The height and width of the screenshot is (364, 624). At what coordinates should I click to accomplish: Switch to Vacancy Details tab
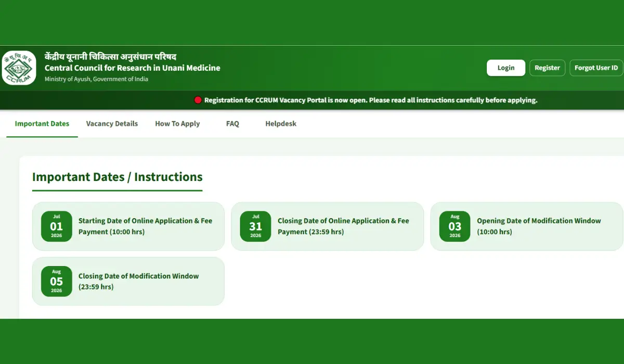112,124
